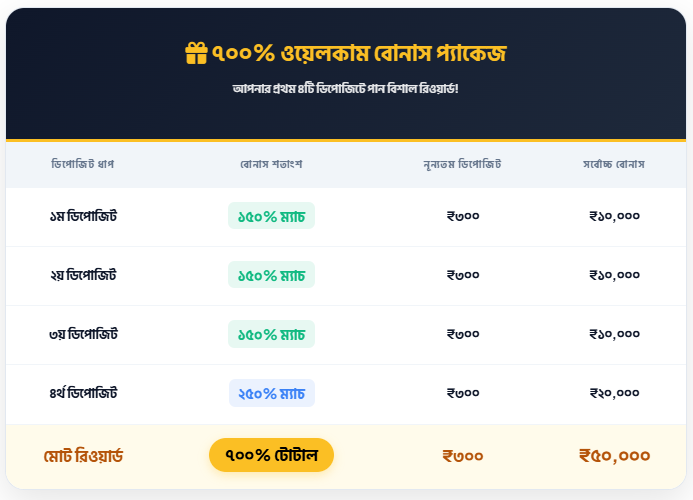Select the মোট রিওয়ার্ড label
Viewport: 693px width, 500px height.
[83, 456]
